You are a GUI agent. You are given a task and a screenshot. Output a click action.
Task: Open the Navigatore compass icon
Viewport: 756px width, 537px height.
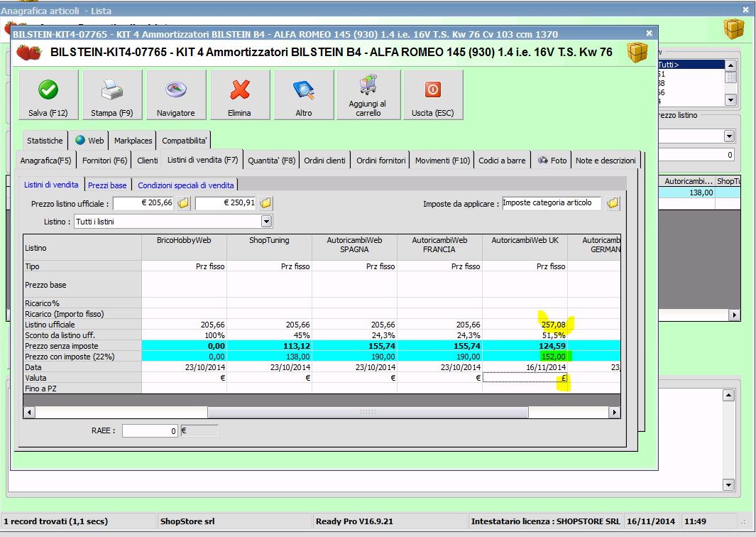point(175,89)
